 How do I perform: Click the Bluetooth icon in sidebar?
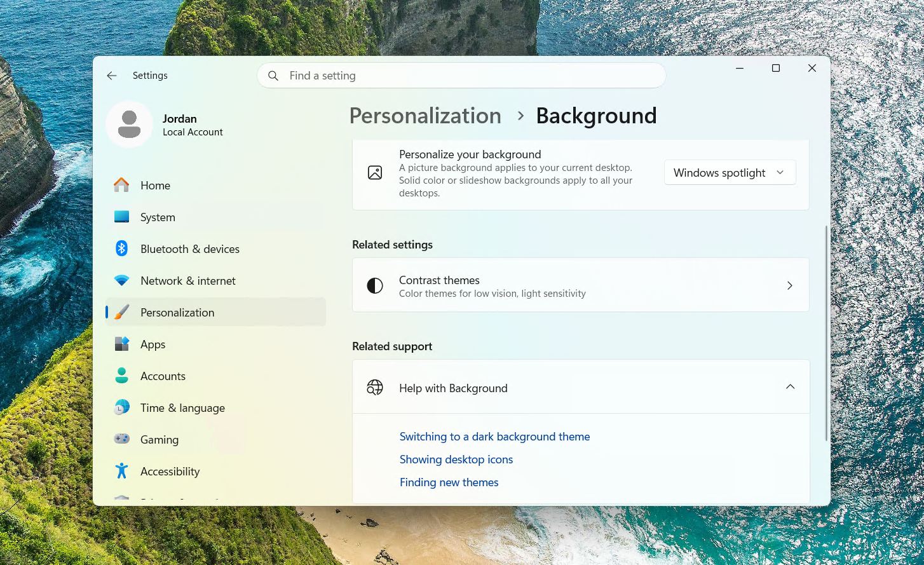121,248
